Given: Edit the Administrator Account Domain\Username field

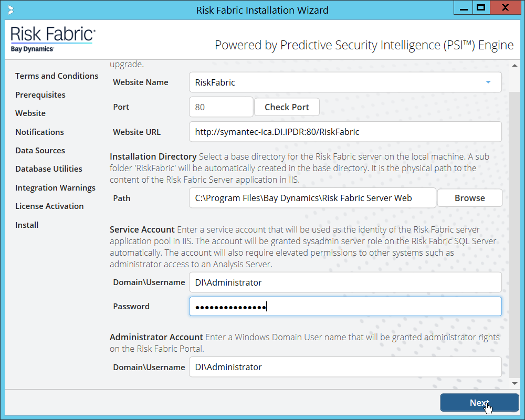Looking at the screenshot, I should pos(345,367).
